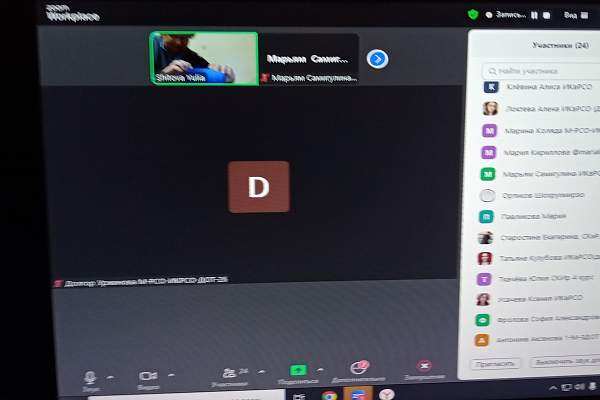Toggle the camera with the "Видео" button
The width and height of the screenshot is (600, 400).
(x=148, y=380)
